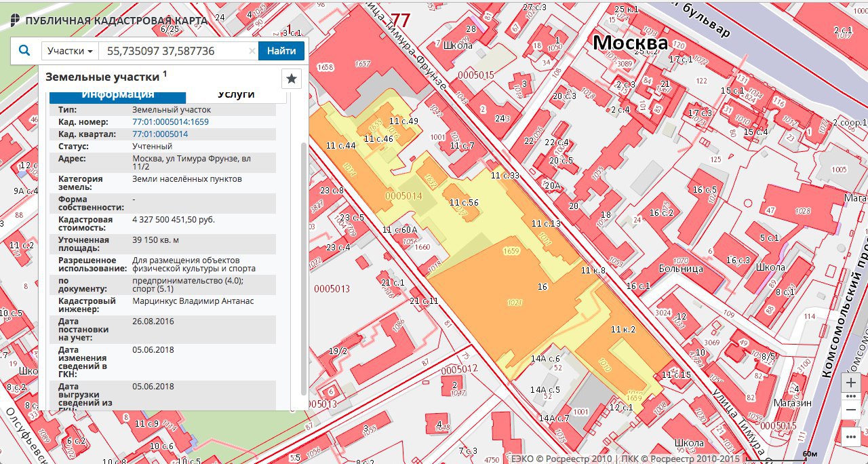This screenshot has width=868, height=464.
Task: Select the Земли населённых пунктов category value
Action: pos(187,179)
